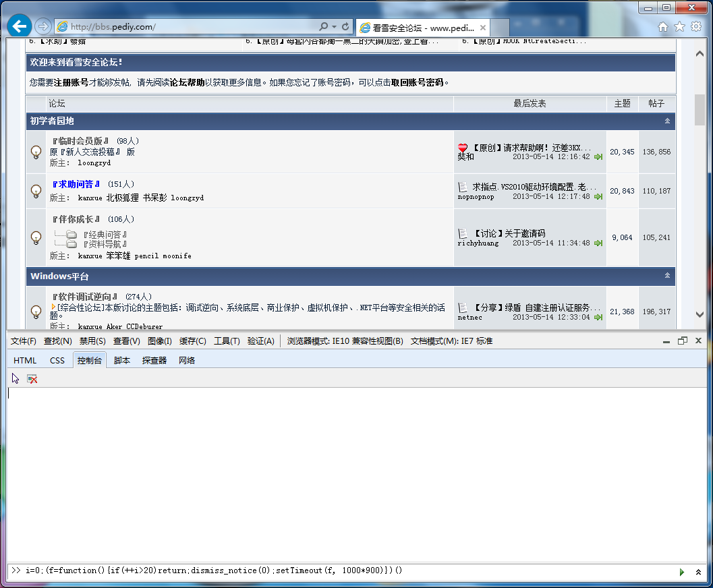The width and height of the screenshot is (713, 588).
Task: Open the 验证(A) menu
Action: click(261, 341)
